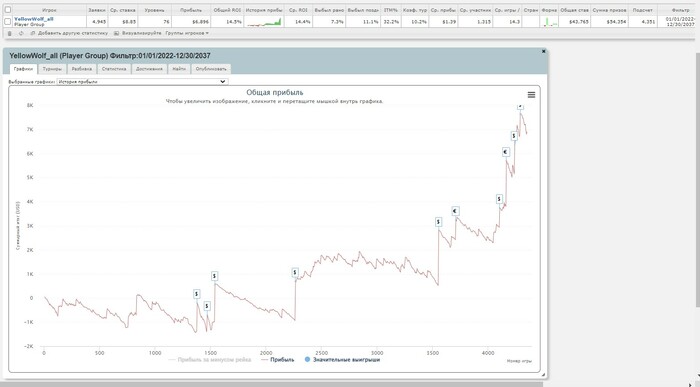
Task: Switch to the Разбивка tab
Action: click(x=82, y=69)
